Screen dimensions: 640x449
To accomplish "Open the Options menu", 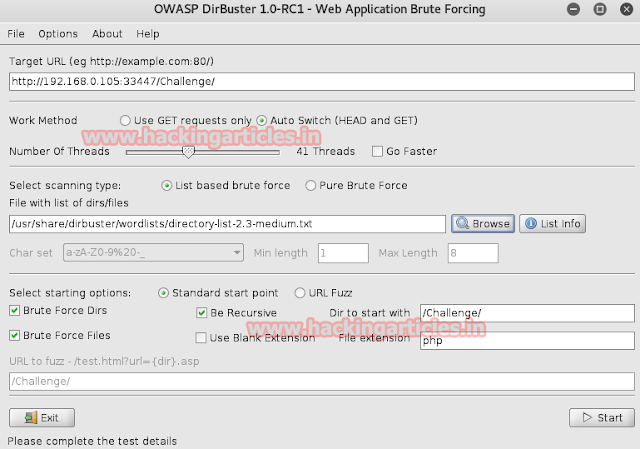I will [x=58, y=34].
